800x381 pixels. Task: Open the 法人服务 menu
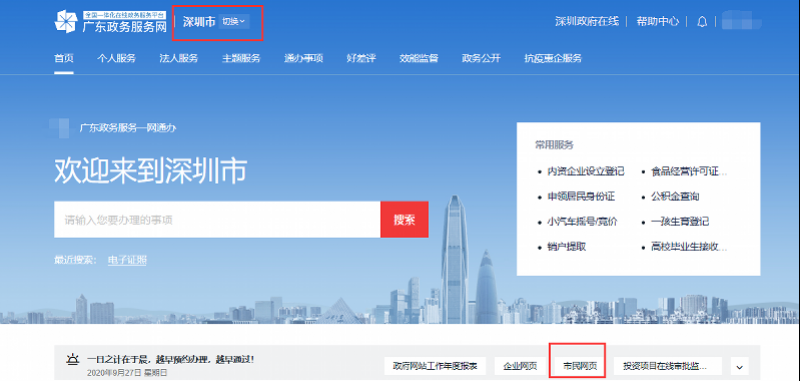point(179,58)
